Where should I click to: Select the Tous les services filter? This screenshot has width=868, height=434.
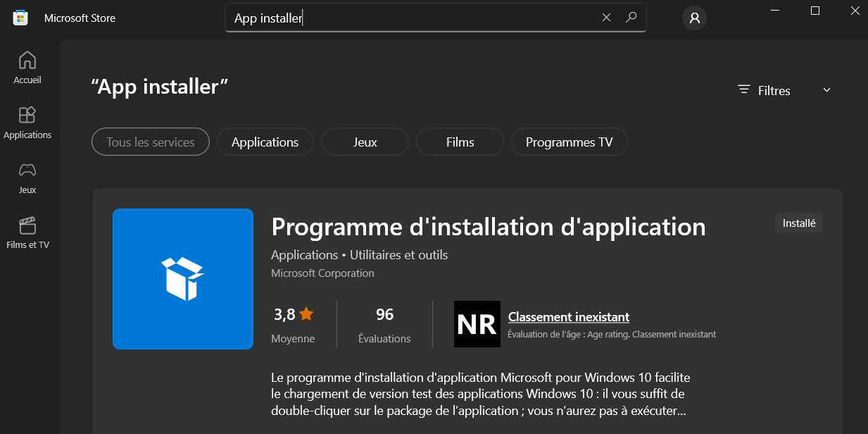(151, 142)
